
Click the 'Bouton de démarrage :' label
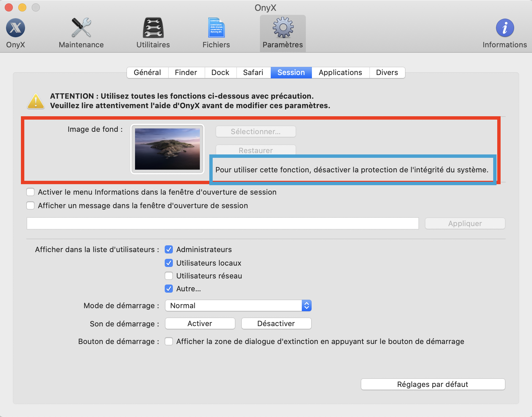click(x=119, y=342)
